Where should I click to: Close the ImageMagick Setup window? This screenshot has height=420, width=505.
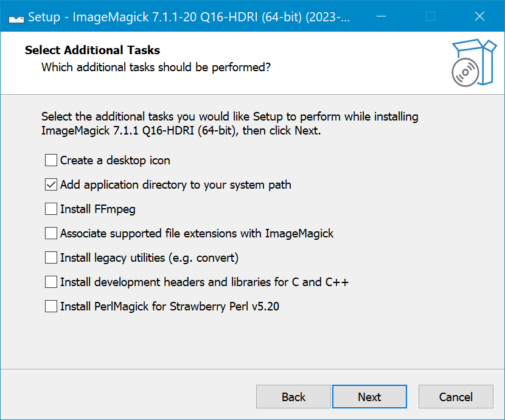pyautogui.click(x=479, y=16)
